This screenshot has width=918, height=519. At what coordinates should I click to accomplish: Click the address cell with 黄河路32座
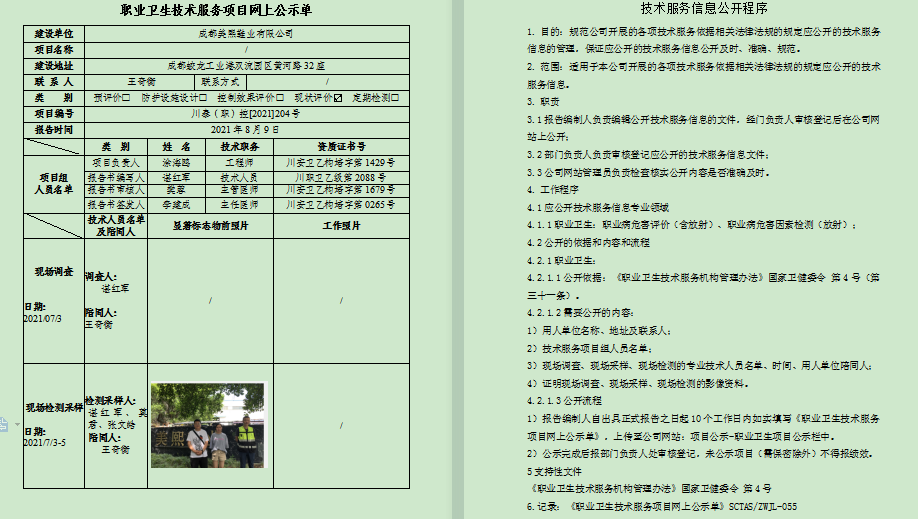pyautogui.click(x=246, y=65)
